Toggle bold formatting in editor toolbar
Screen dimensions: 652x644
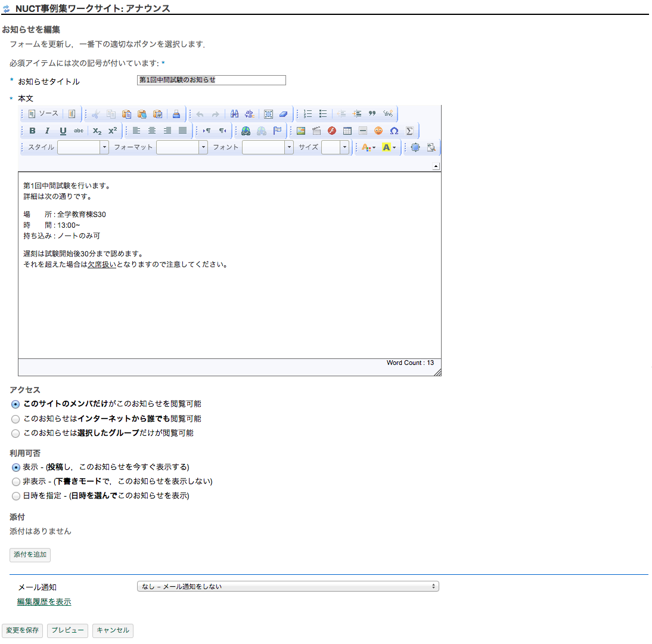point(32,131)
